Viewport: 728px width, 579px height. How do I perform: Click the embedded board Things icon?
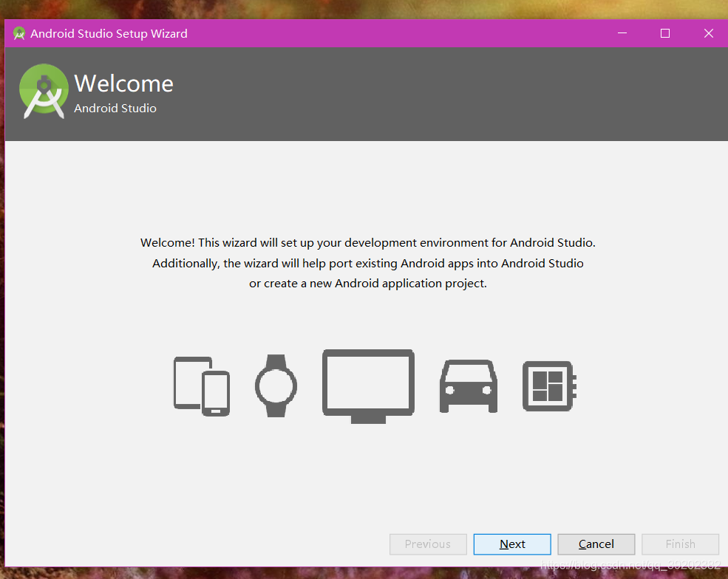pyautogui.click(x=549, y=386)
